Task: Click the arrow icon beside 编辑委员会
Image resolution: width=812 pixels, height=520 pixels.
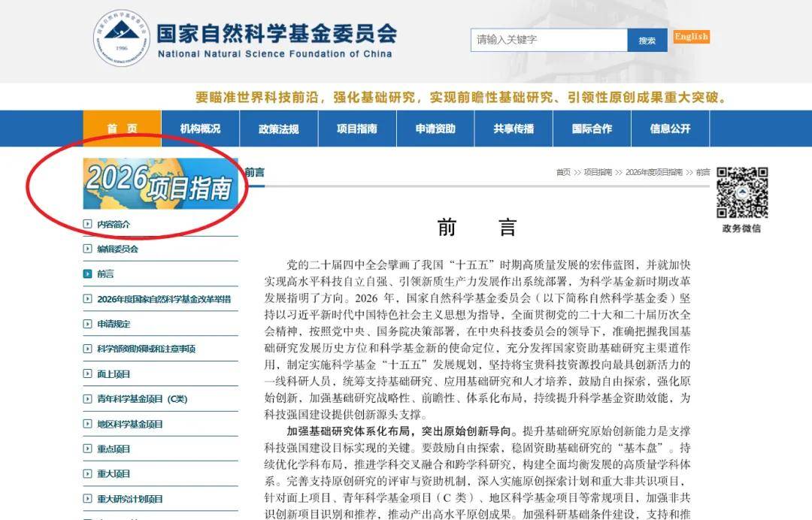Action: [88, 249]
